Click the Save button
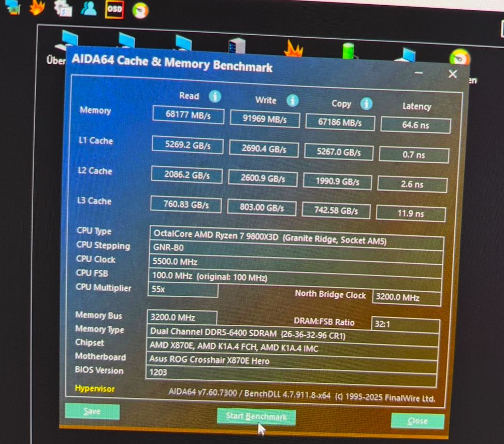Image resolution: width=504 pixels, height=444 pixels. click(x=92, y=411)
